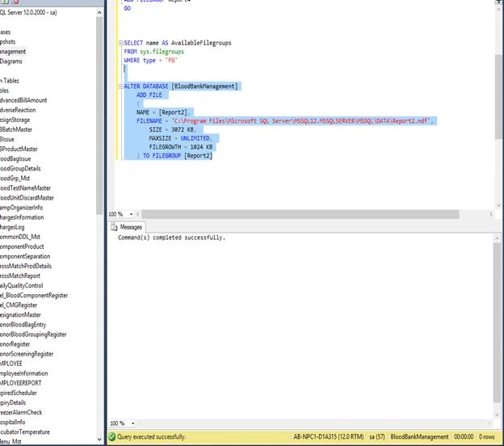Viewport: 504px width, 446px height.
Task: Click server name AB-NPC1-D1A315 in status bar
Action: click(x=329, y=436)
